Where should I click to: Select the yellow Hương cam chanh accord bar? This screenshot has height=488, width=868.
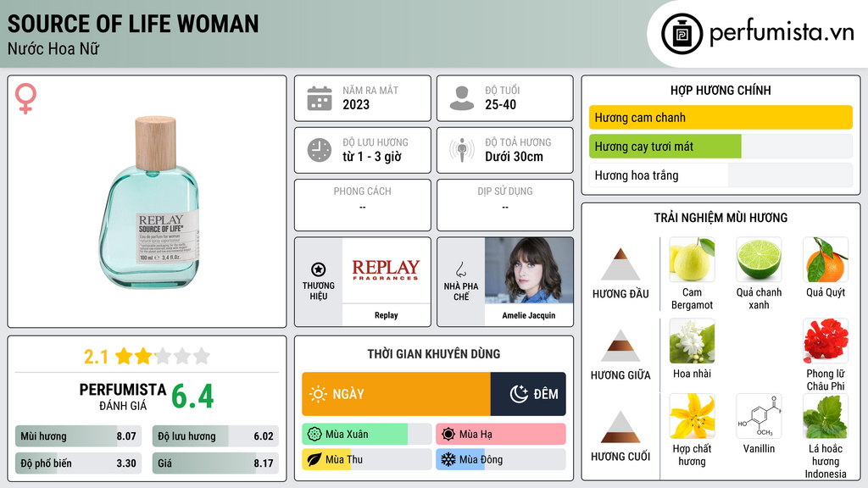721,117
